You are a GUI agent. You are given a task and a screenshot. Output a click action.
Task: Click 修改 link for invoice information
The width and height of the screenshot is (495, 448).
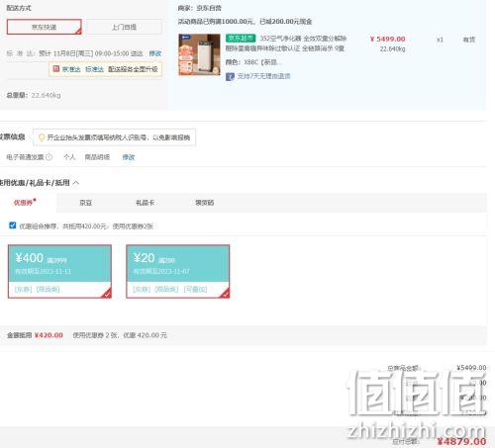tap(129, 157)
